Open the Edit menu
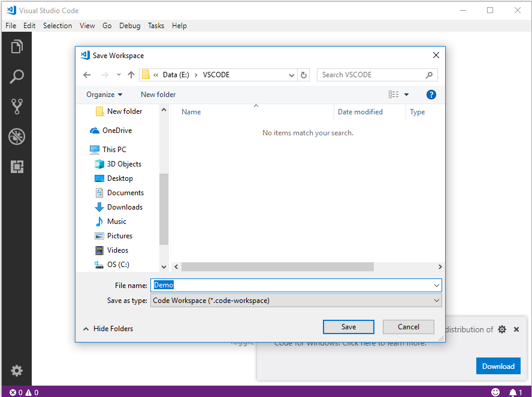 pyautogui.click(x=29, y=26)
